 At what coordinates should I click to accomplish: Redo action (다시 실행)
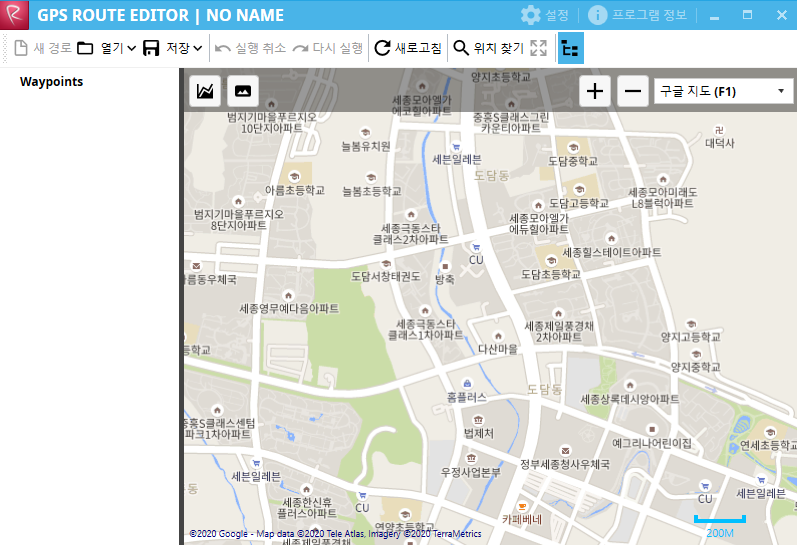point(328,48)
